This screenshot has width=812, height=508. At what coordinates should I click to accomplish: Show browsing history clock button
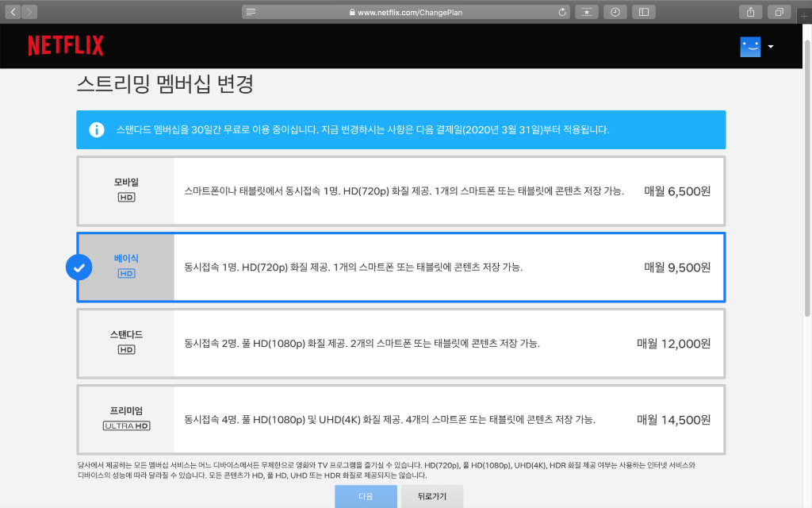point(615,12)
